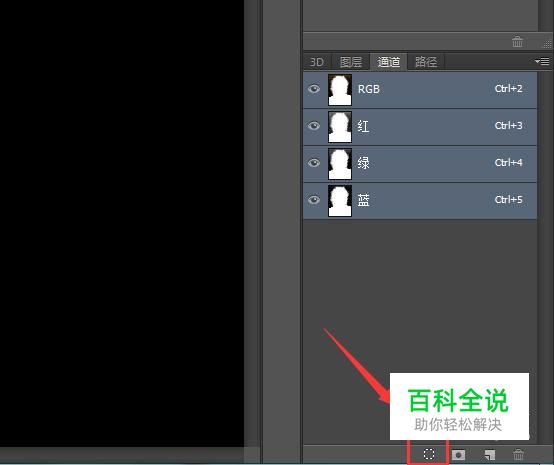The image size is (554, 465).
Task: Open the 路径 tab
Action: [426, 62]
